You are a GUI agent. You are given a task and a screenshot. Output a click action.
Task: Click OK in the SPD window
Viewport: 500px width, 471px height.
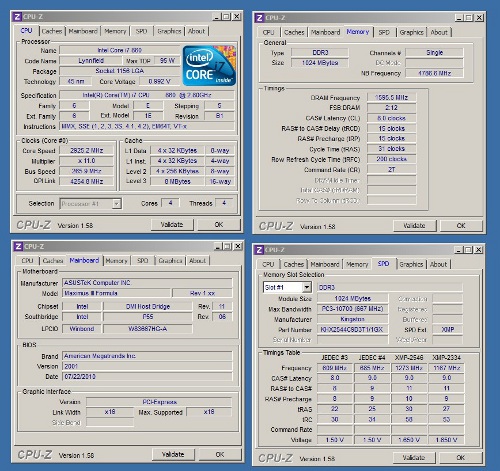click(460, 458)
